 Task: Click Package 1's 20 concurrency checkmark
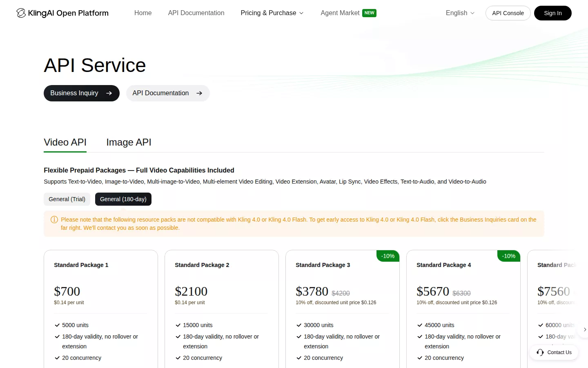(57, 358)
